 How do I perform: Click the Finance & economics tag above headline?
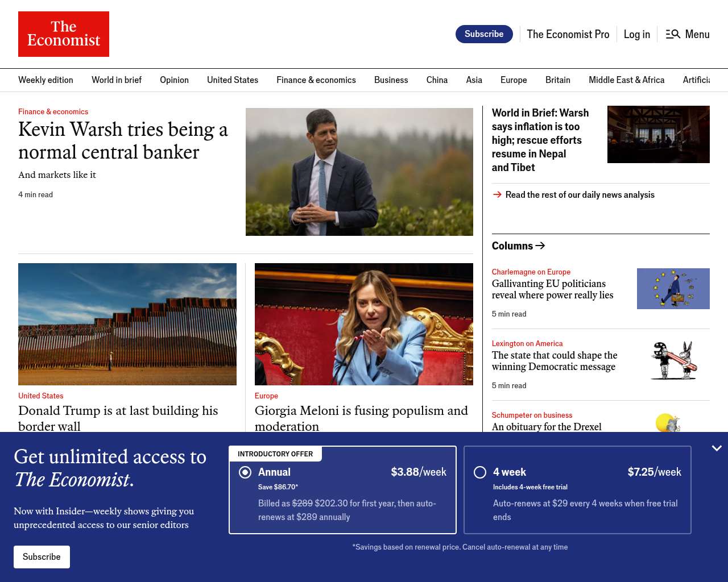pos(53,111)
